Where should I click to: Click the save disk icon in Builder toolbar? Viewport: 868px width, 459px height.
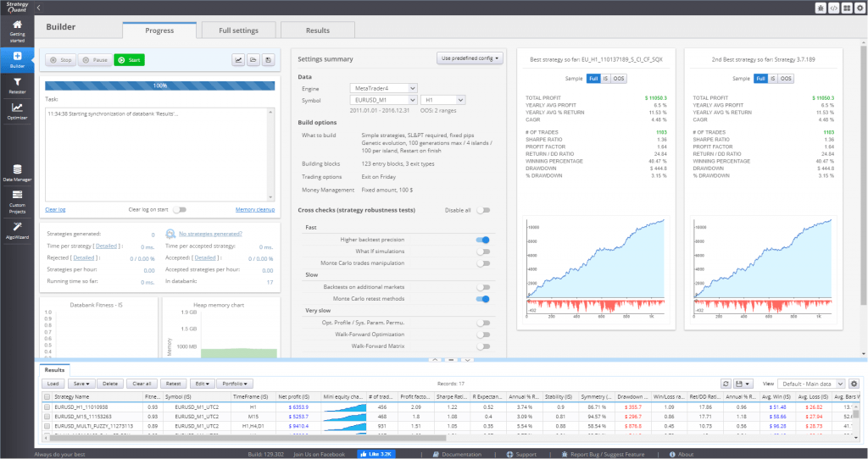point(269,60)
